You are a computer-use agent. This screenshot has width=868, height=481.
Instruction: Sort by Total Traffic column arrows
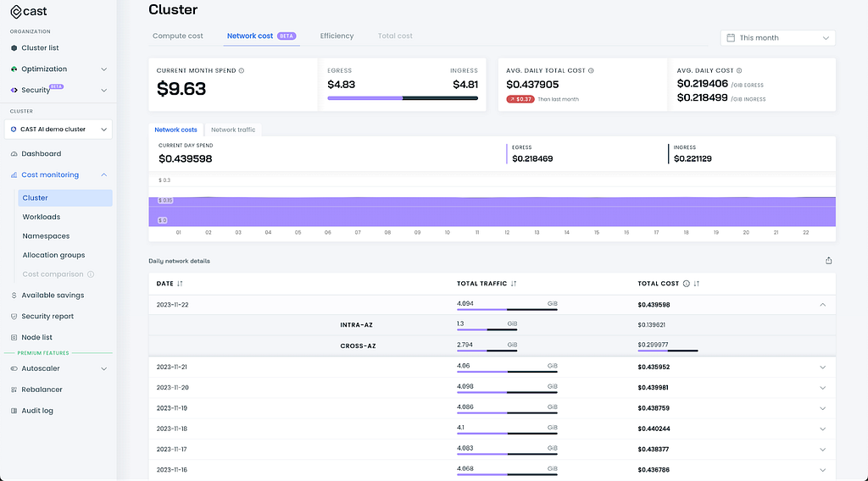coord(514,284)
